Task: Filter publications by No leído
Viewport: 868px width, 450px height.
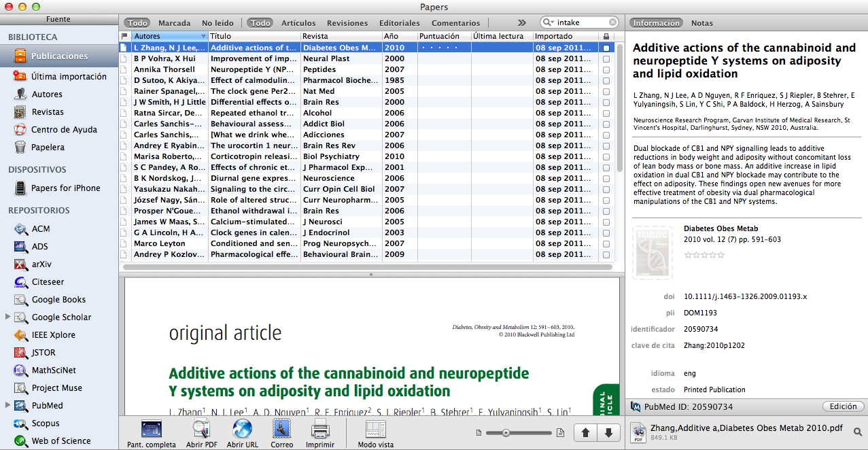Action: tap(218, 23)
